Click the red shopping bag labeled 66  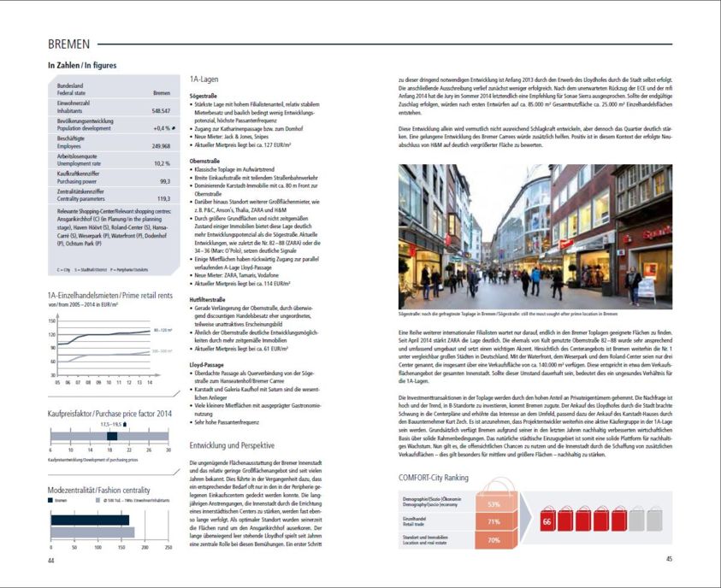click(x=547, y=519)
